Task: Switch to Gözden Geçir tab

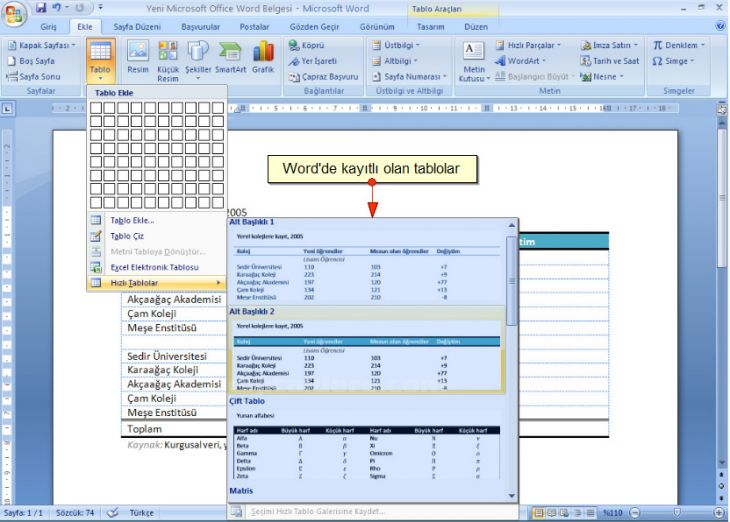Action: coord(314,27)
